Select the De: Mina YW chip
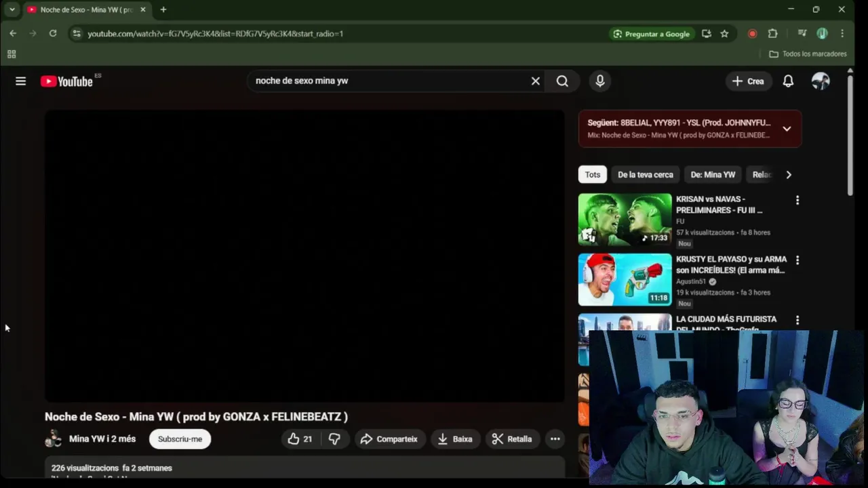This screenshot has height=488, width=868. tap(713, 175)
